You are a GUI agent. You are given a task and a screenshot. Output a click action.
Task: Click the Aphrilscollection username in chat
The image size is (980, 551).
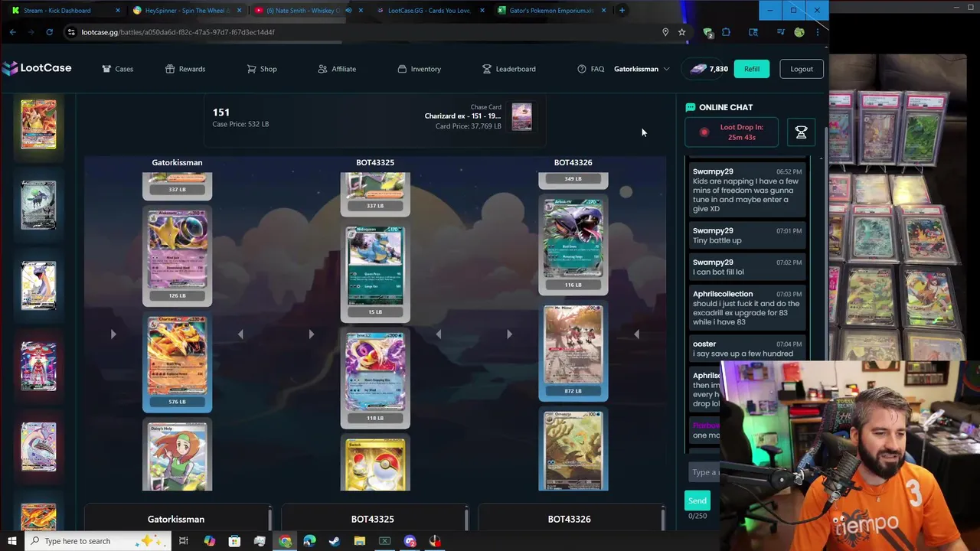coord(723,294)
